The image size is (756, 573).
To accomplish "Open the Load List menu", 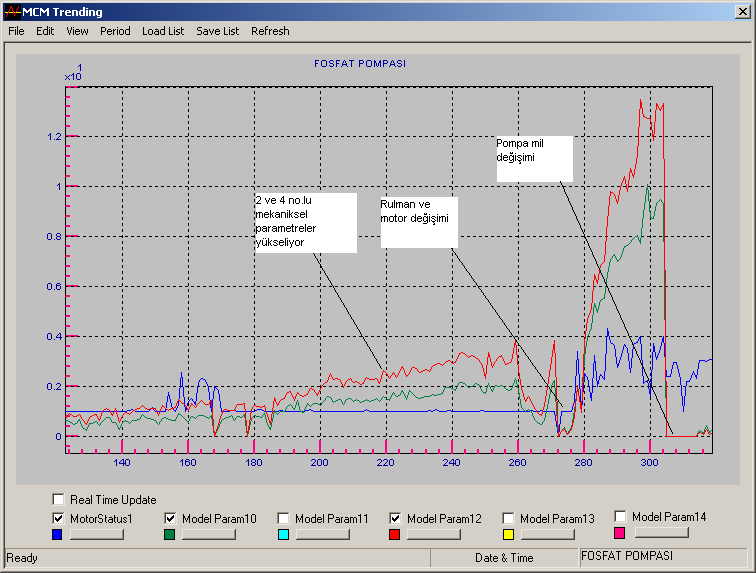I will (163, 31).
